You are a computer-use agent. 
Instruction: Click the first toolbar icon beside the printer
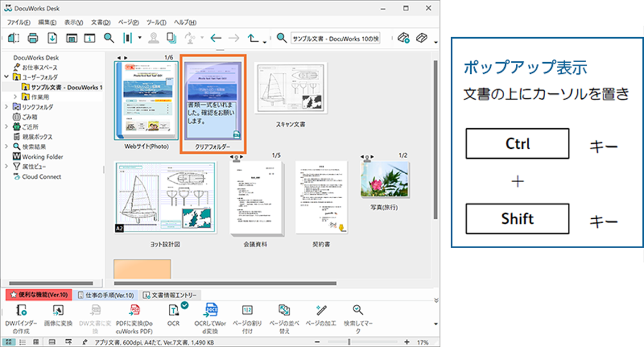point(13,38)
